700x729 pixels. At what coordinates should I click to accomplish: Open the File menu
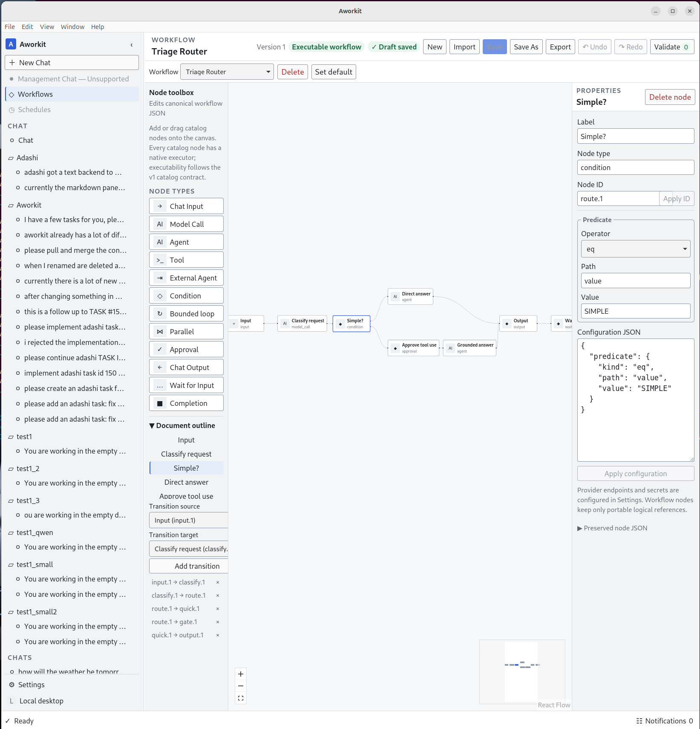[10, 26]
